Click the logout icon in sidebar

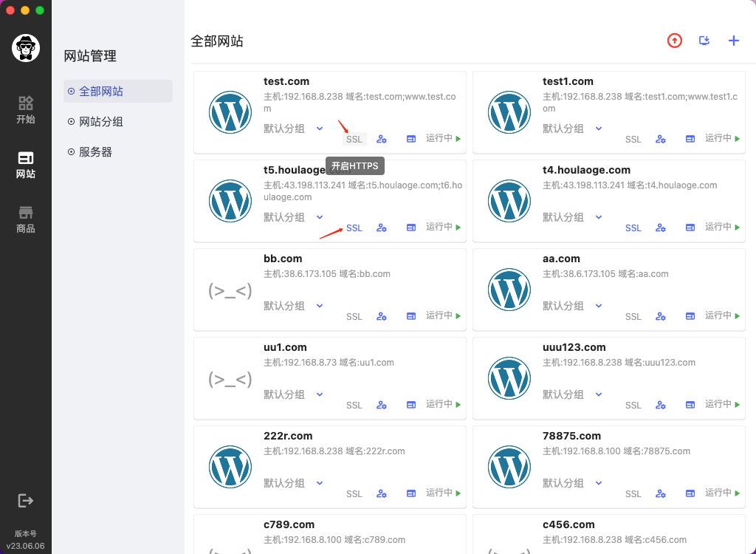(26, 500)
